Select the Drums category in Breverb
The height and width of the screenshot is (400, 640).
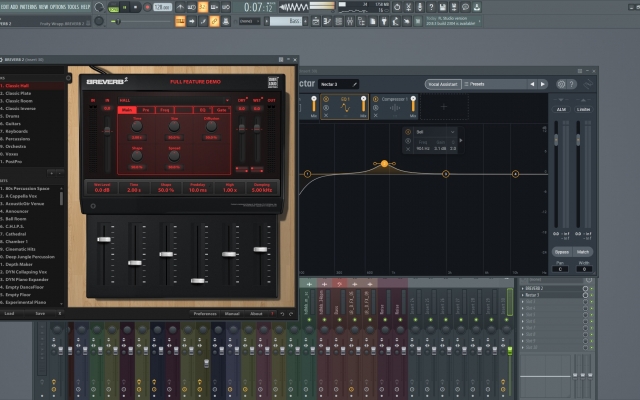pyautogui.click(x=32, y=116)
